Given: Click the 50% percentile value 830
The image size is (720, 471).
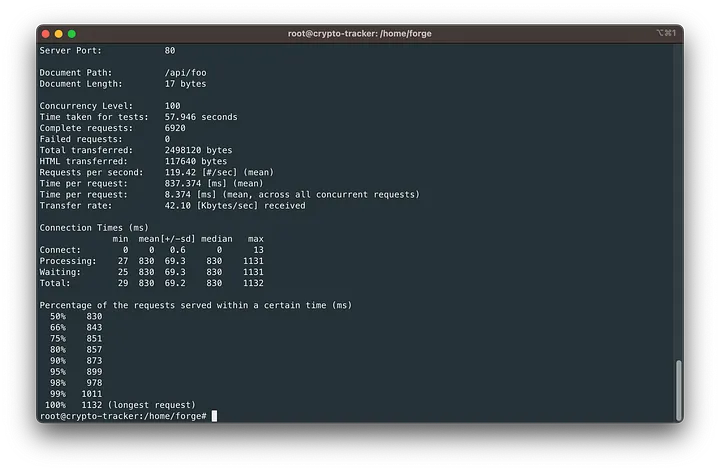Looking at the screenshot, I should pyautogui.click(x=94, y=316).
